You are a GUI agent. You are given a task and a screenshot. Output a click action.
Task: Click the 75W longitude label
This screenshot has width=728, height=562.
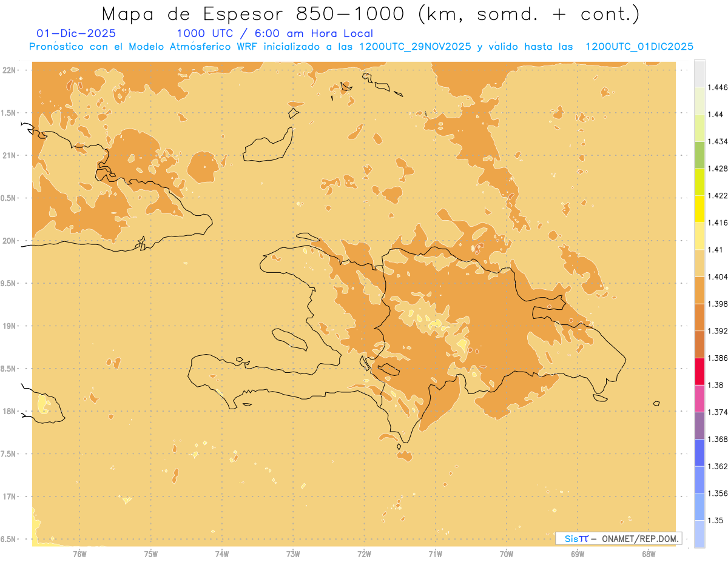coord(151,554)
